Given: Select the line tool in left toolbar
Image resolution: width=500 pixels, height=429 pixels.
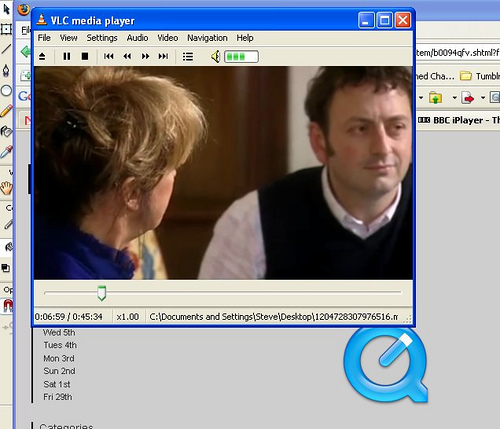Looking at the screenshot, I should click(6, 49).
